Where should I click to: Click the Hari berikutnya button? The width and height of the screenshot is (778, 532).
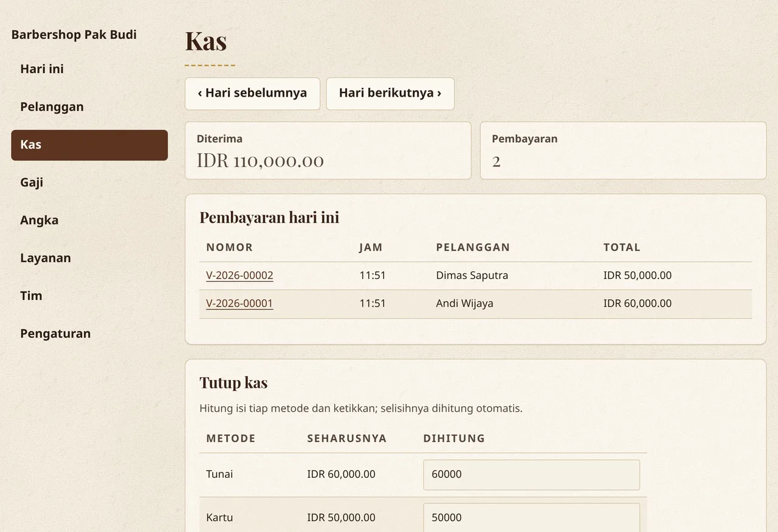click(x=390, y=94)
